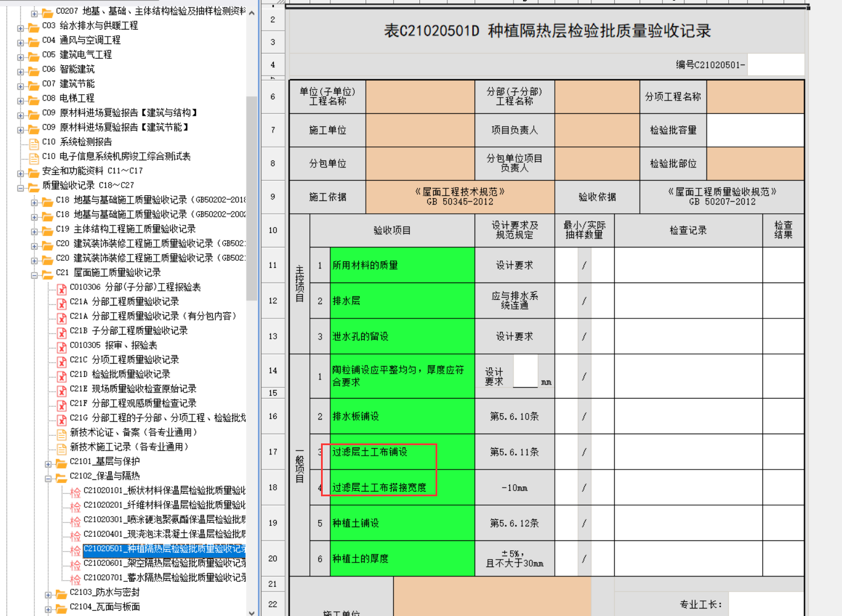Click the tree panel vertical scrollbar thumb
842x616 pixels.
pyautogui.click(x=251, y=198)
